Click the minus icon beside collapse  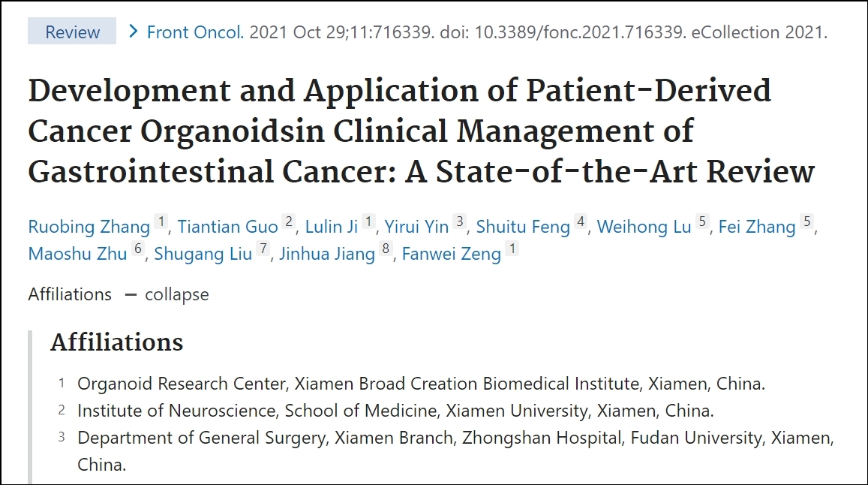tap(131, 295)
